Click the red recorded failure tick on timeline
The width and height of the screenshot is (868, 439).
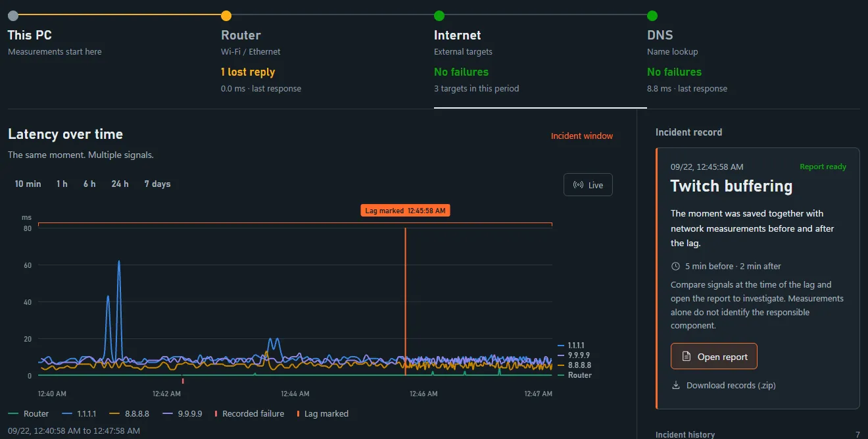coord(183,381)
